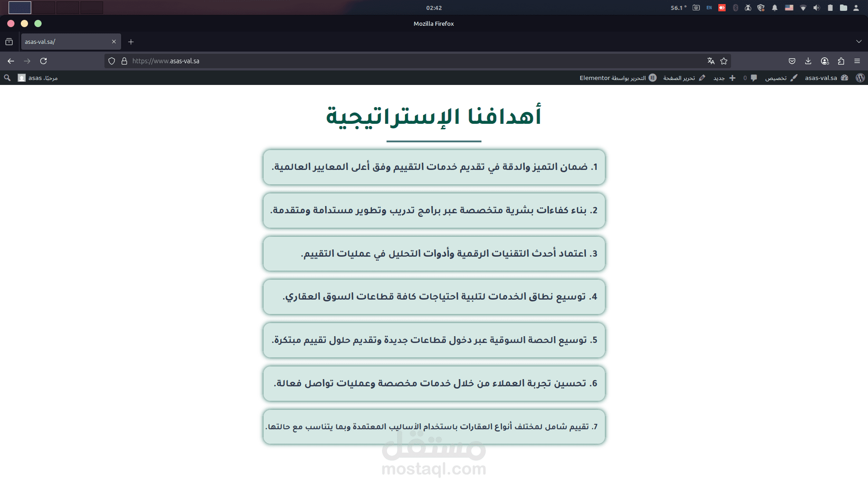The image size is (868, 488).
Task: Click the أهدافنا الإستراتيجية heading
Action: 434,116
